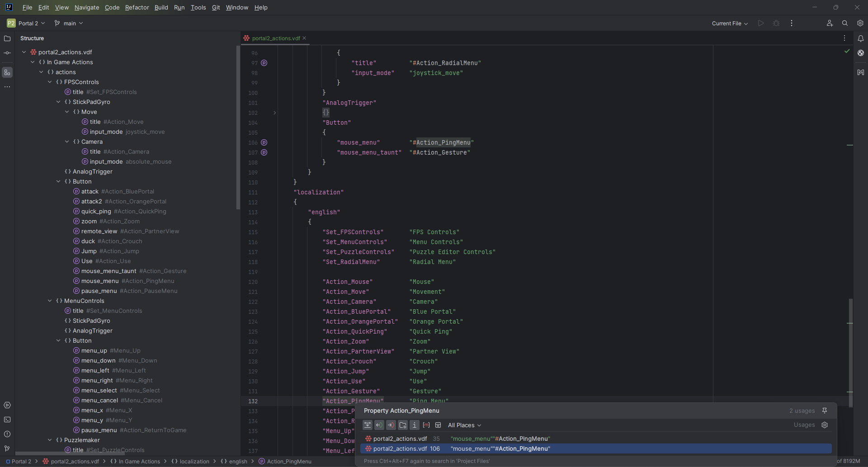This screenshot has width=868, height=467.
Task: Open the Notifications bell icon
Action: (861, 38)
